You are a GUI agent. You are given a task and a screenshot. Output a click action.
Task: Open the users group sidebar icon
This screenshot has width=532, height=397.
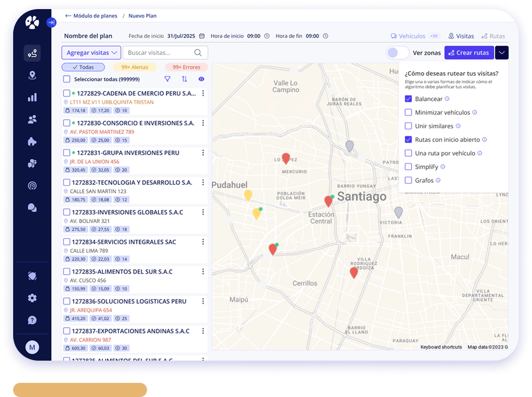tap(32, 120)
